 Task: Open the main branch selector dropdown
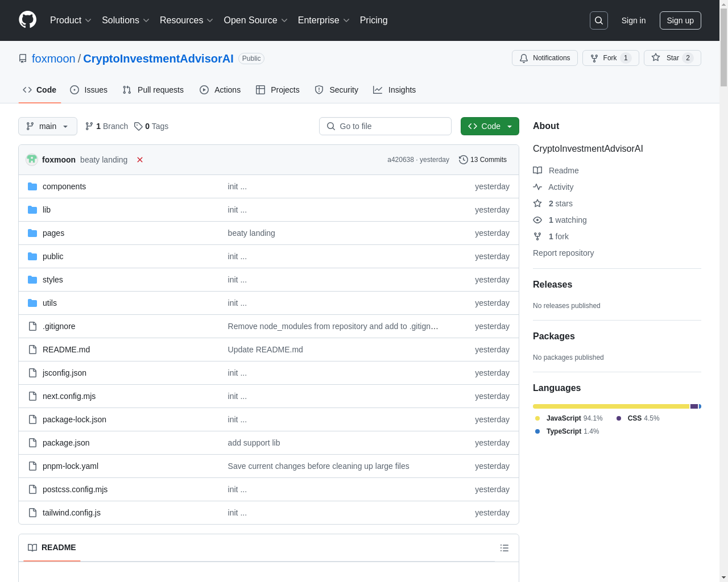click(48, 126)
